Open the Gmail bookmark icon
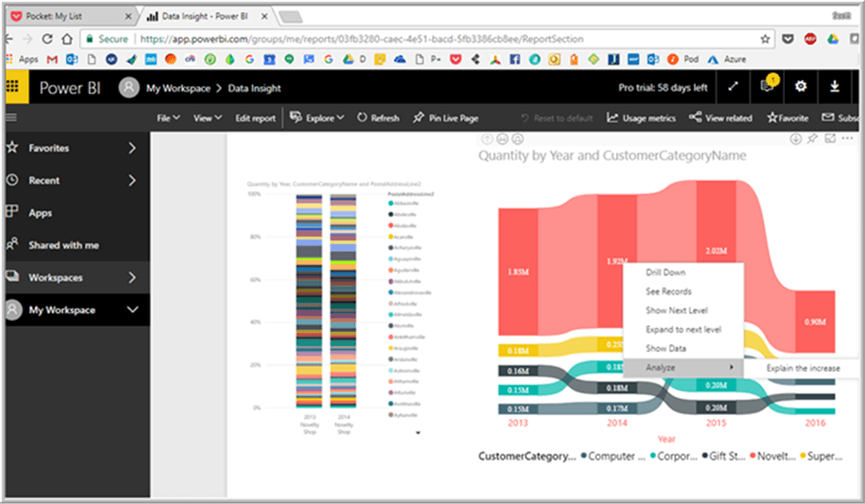The height and width of the screenshot is (504, 865). (x=52, y=59)
